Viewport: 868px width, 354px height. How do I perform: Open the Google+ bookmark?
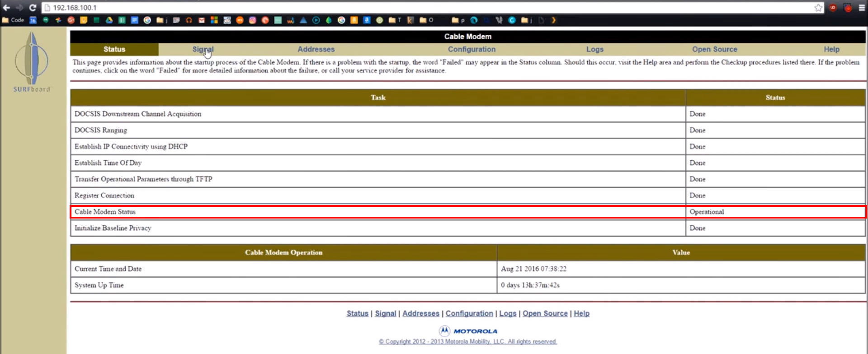(71, 20)
